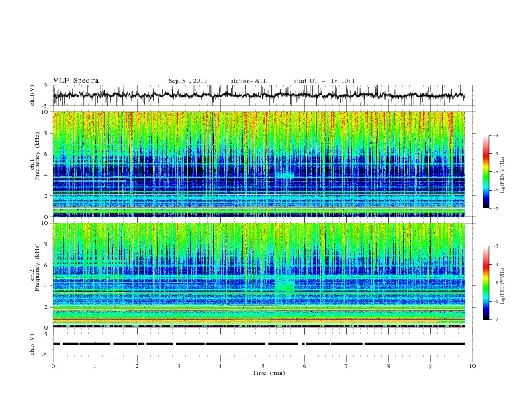532x411 pixels.
Task: Click the 'station=ATH' label
Action: click(x=249, y=81)
